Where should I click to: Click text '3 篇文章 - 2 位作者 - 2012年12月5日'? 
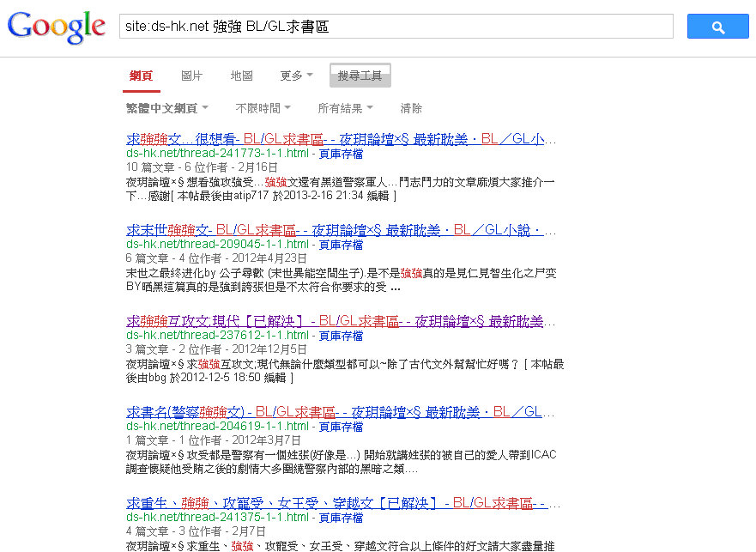click(216, 349)
